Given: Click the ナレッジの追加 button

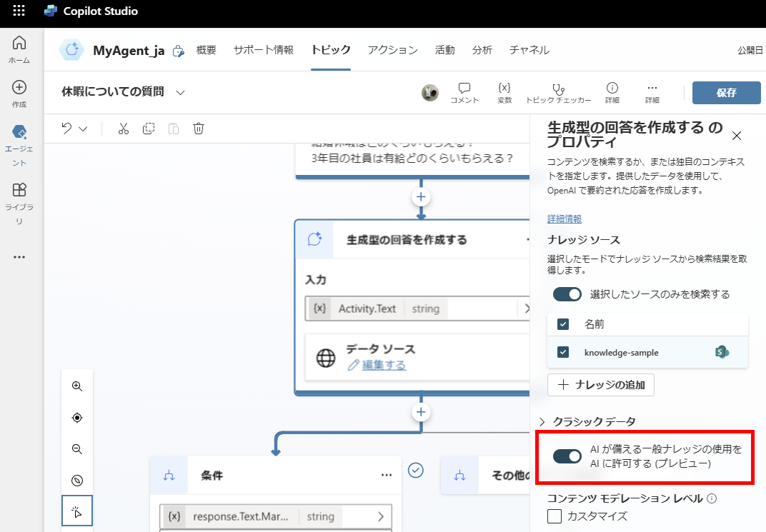Looking at the screenshot, I should tap(601, 386).
